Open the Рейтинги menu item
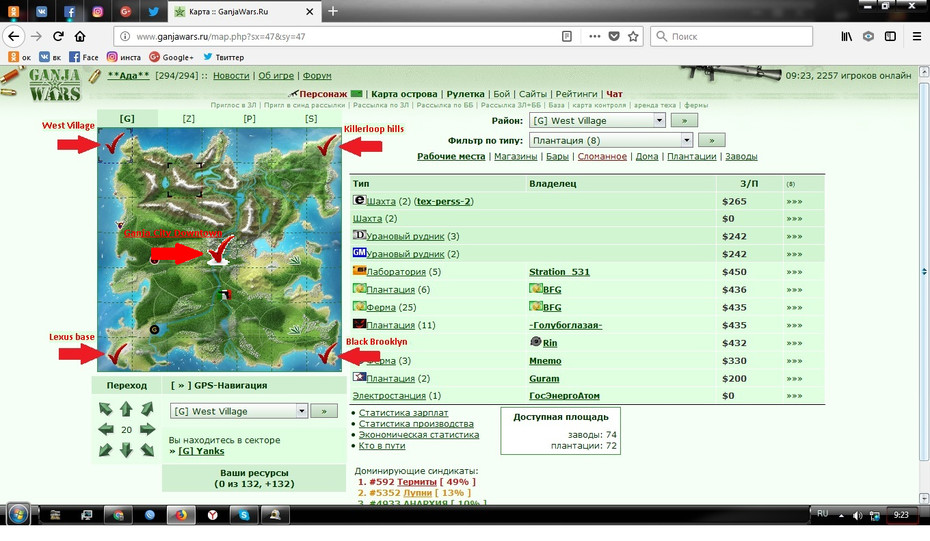Image resolution: width=930 pixels, height=541 pixels. pos(577,94)
